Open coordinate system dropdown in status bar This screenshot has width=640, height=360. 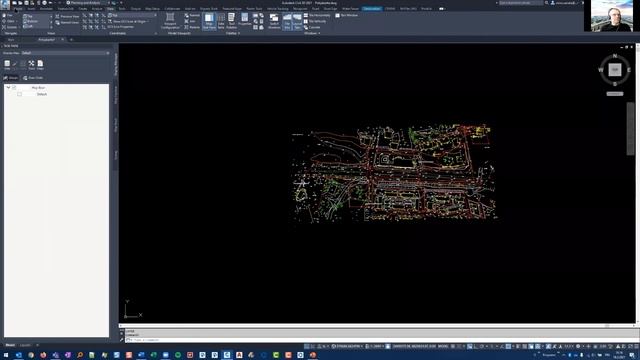[347, 347]
